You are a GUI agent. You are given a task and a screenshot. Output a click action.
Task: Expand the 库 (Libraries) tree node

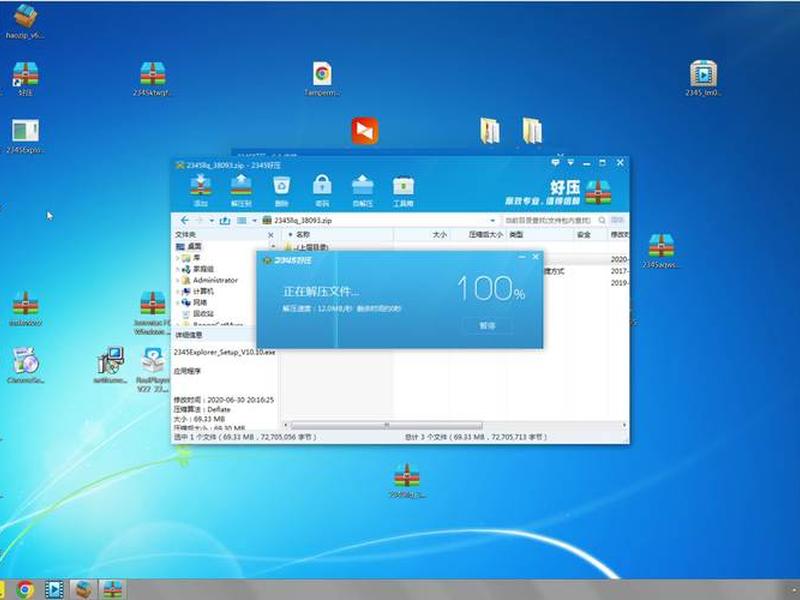pos(178,258)
